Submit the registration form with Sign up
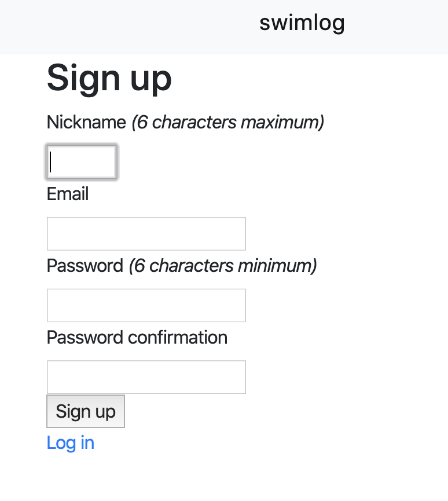The height and width of the screenshot is (501, 448). pos(86,411)
